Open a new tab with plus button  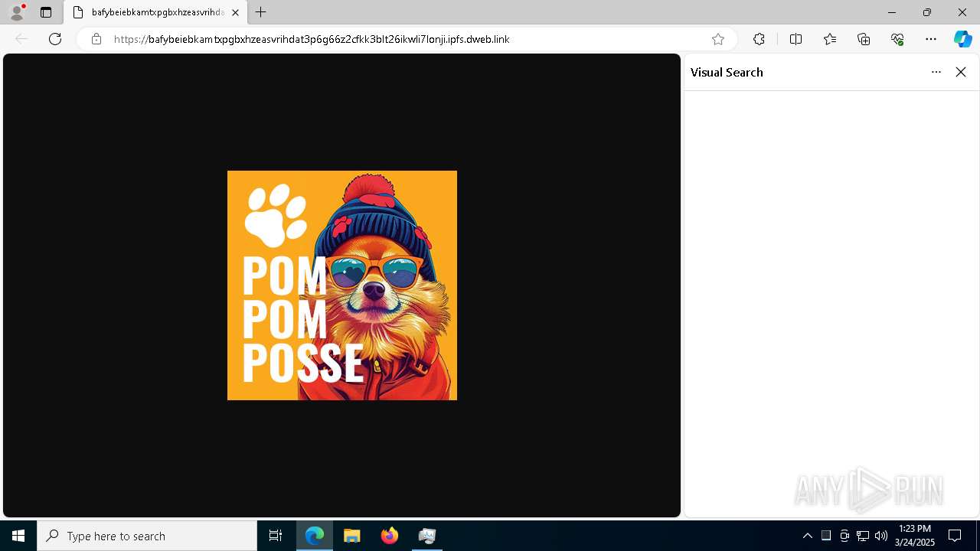click(x=260, y=12)
